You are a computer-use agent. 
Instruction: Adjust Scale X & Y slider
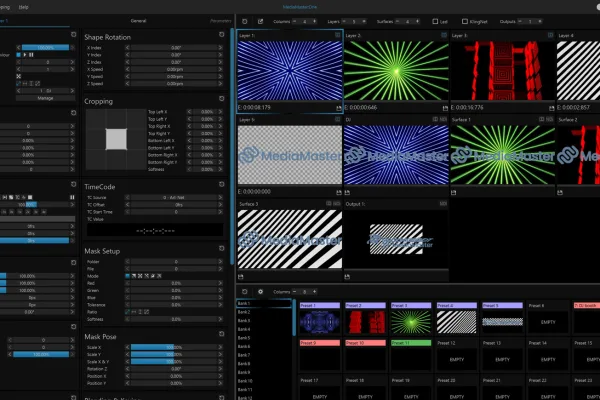click(175, 361)
